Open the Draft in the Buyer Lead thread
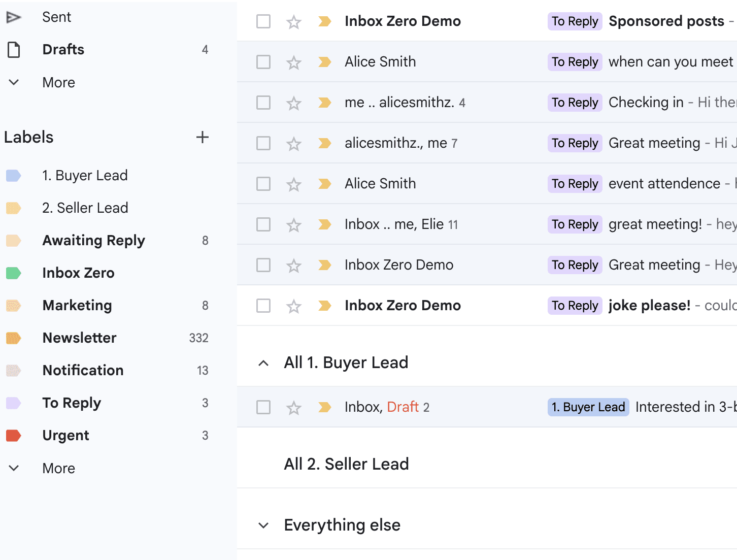The image size is (737, 560). 403,407
